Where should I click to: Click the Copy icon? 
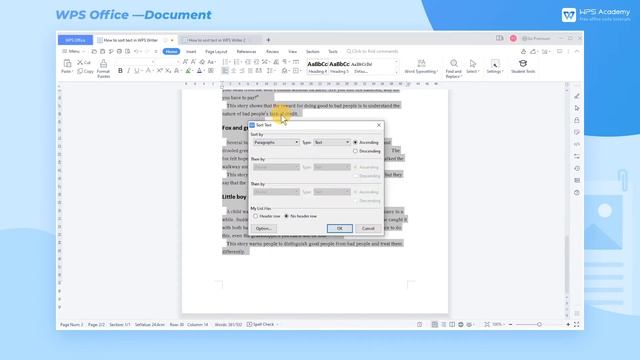(80, 71)
